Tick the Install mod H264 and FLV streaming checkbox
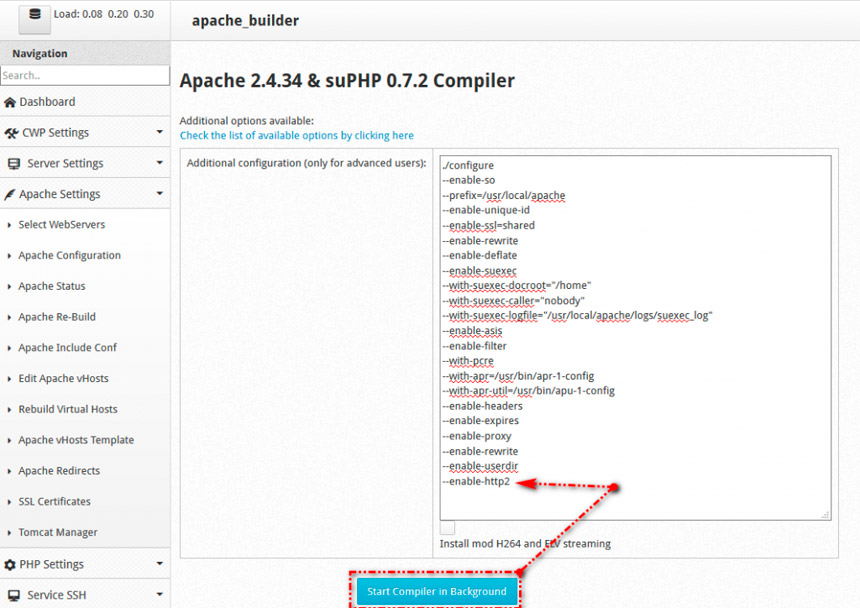This screenshot has width=860, height=608. 447,528
